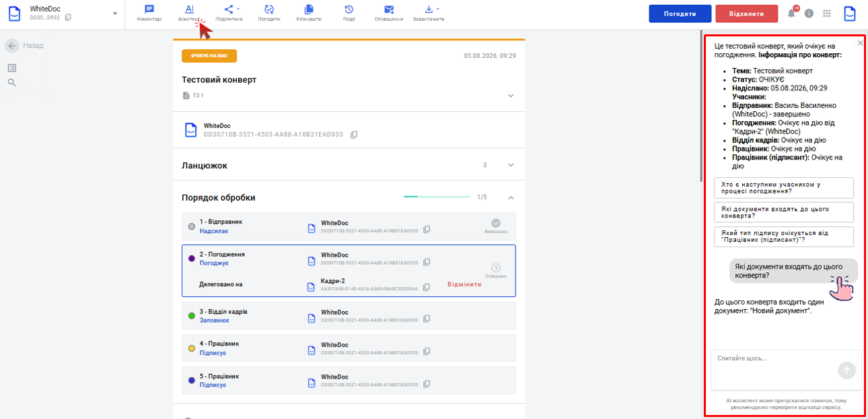Click the grey dot of 1 - Відправник
This screenshot has height=419, width=868.
(x=192, y=226)
